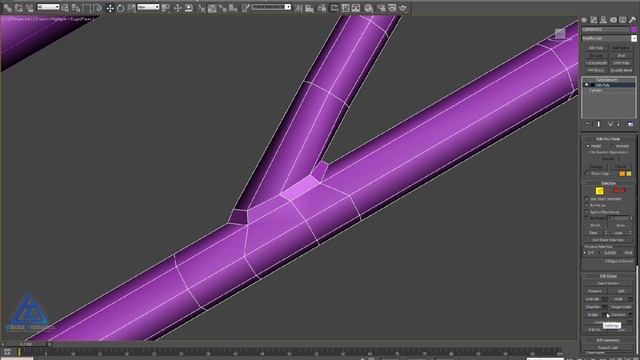The height and width of the screenshot is (360, 640).
Task: Switch to the Modify command panel tab
Action: tap(594, 20)
